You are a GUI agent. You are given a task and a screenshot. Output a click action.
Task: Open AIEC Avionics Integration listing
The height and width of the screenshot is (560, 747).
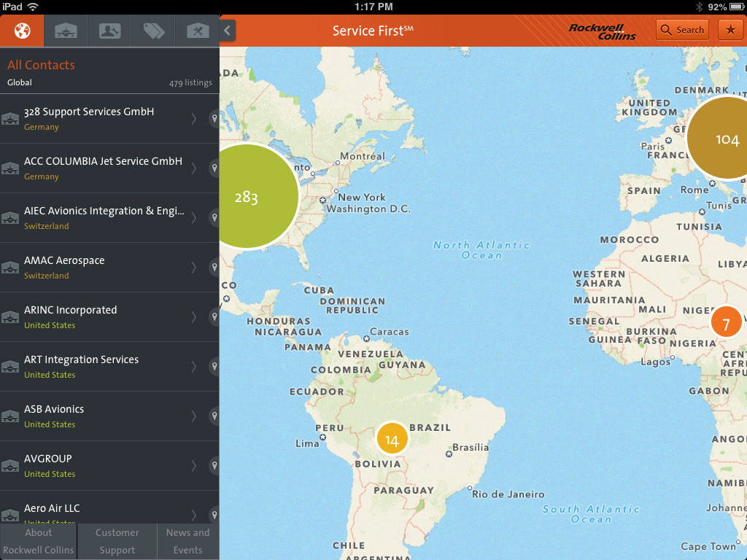(x=109, y=217)
